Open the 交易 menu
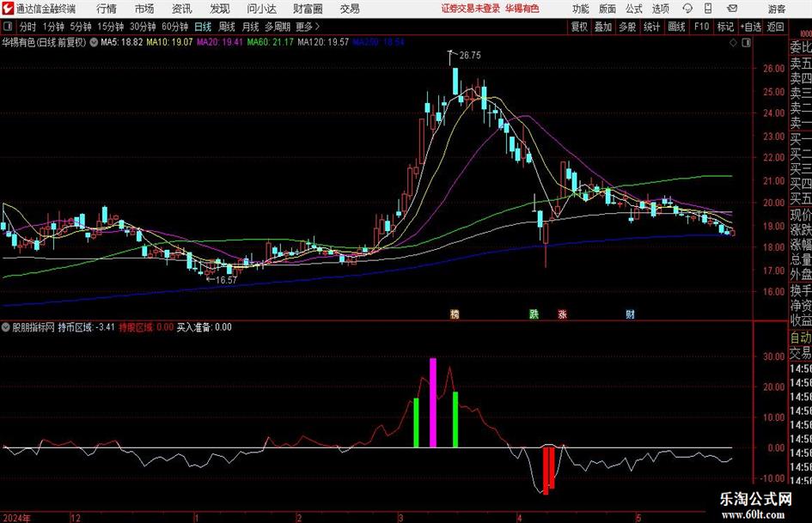 (x=350, y=9)
